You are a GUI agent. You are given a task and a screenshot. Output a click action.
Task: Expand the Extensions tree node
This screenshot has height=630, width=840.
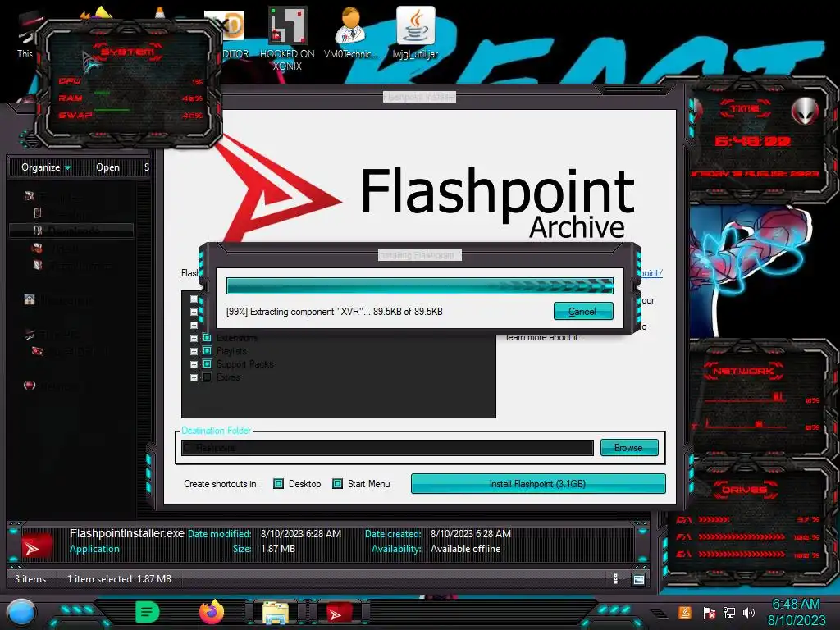[x=194, y=338]
